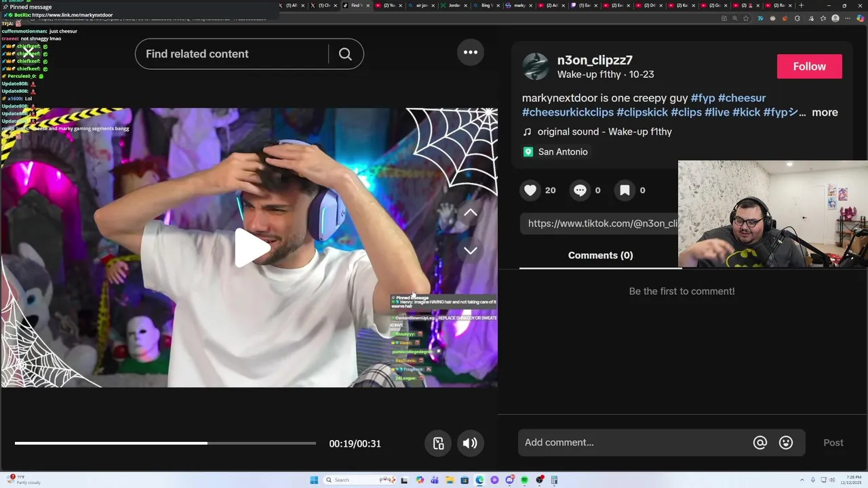Show hidden system tray icons
Image resolution: width=868 pixels, height=488 pixels.
(802, 480)
